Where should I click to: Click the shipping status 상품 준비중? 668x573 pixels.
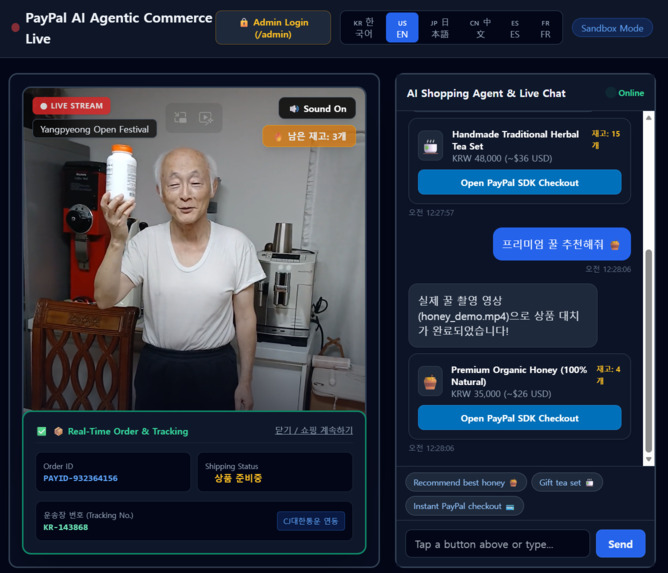pos(238,478)
